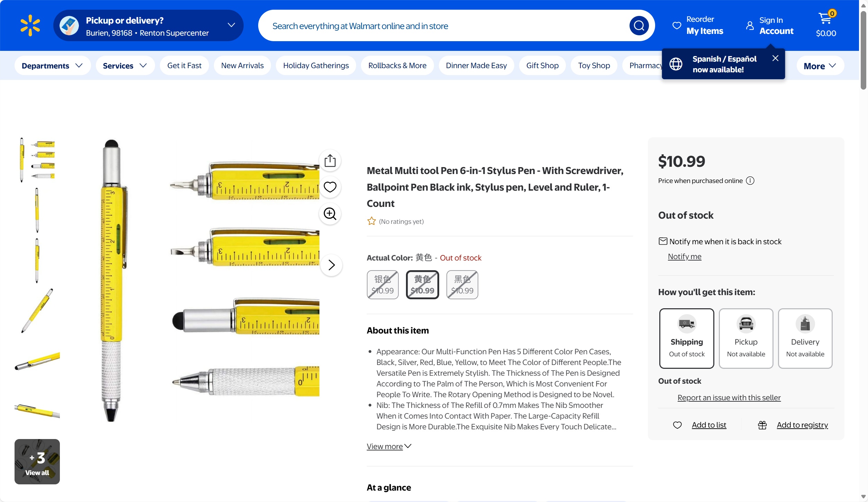Click the Walmart spark logo
868x502 pixels.
(30, 26)
